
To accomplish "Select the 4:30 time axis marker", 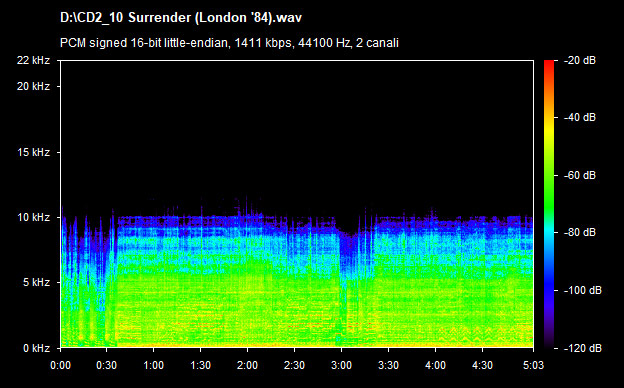I will (482, 365).
